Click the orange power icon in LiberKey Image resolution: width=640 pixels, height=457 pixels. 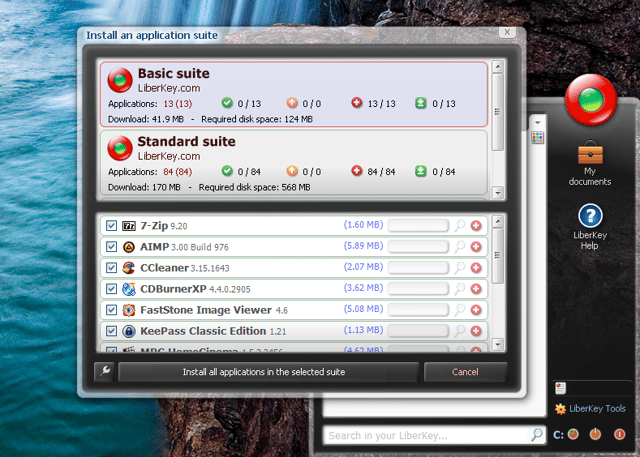coord(596,434)
